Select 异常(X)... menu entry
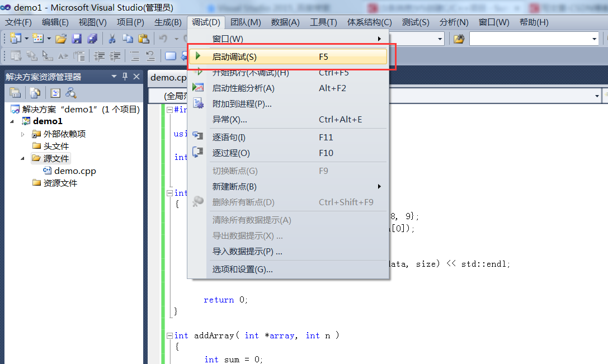608x364 pixels. [287, 120]
